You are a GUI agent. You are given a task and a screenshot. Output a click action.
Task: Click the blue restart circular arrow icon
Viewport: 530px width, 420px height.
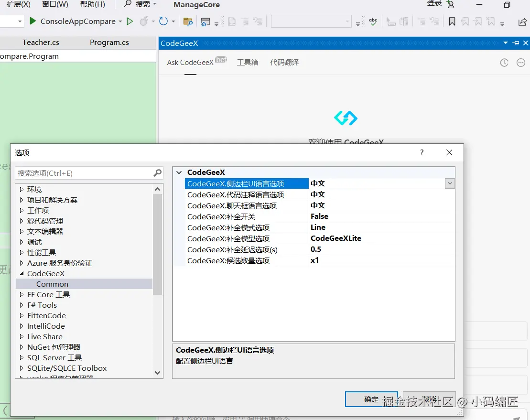click(x=163, y=22)
